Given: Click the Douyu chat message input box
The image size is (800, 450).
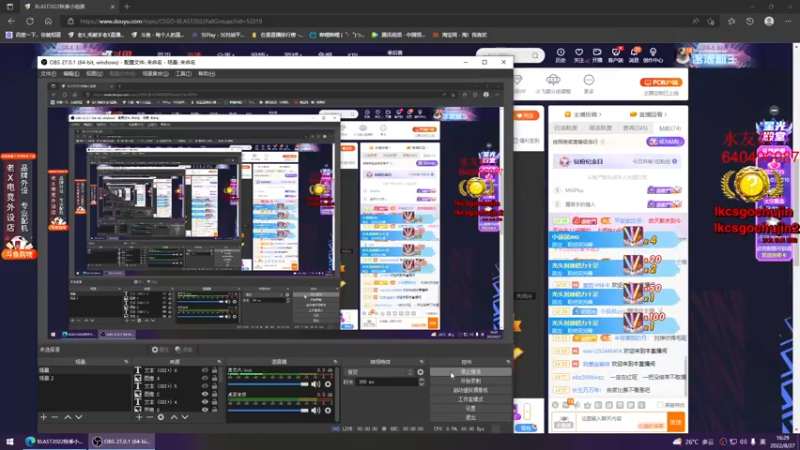Looking at the screenshot, I should [620, 421].
